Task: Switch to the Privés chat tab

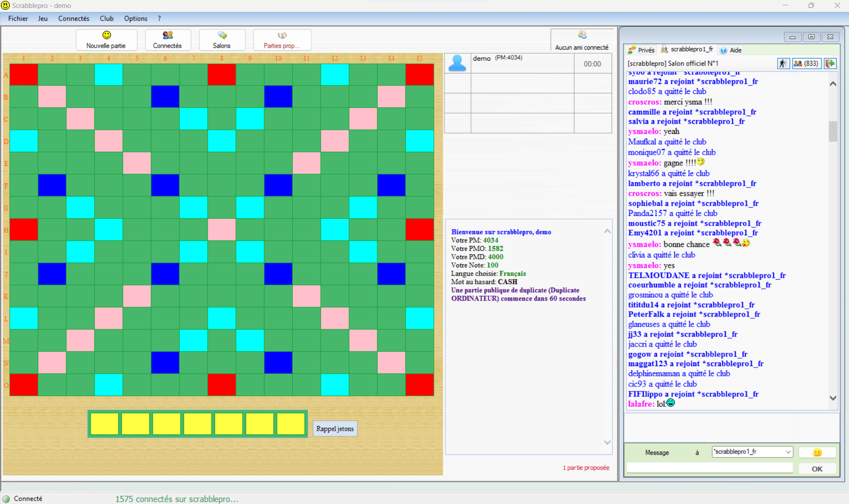Action: pos(641,50)
